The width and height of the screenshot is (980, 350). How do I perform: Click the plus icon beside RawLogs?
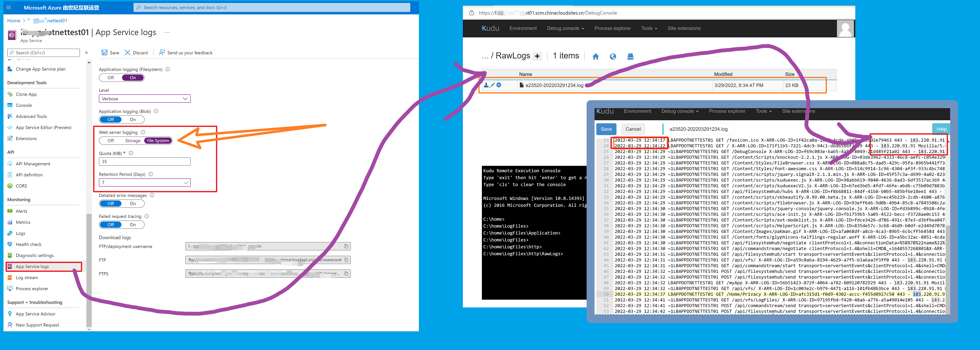tap(537, 56)
